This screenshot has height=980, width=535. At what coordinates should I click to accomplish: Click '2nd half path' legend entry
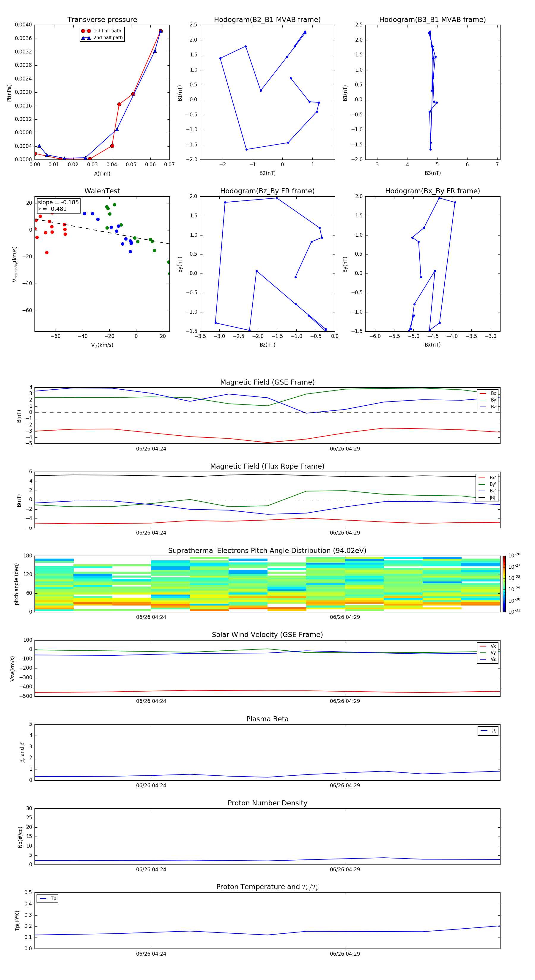pos(102,38)
